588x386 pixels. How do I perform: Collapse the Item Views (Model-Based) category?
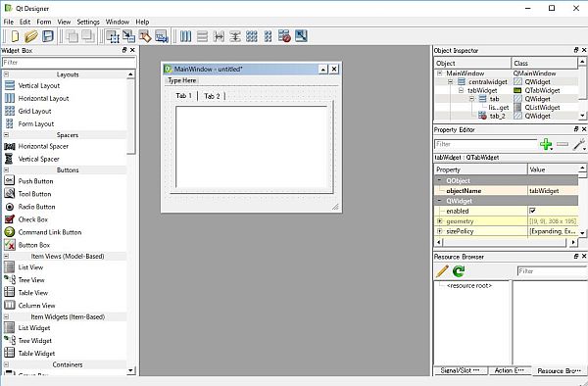click(7, 256)
